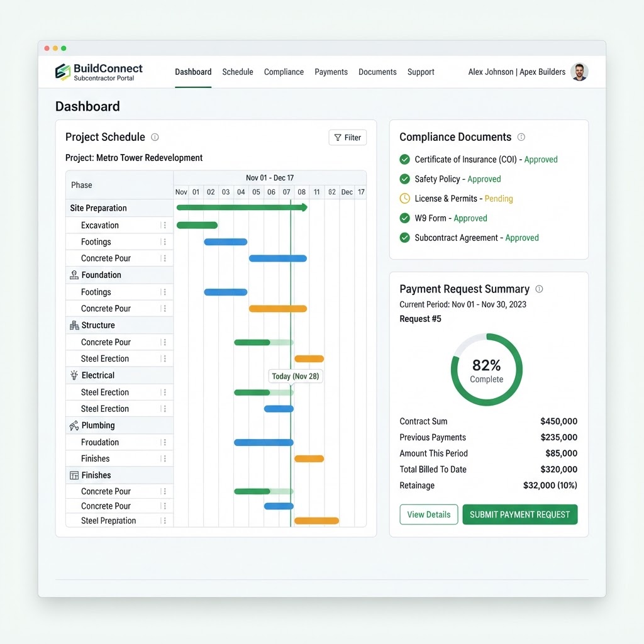Click the Dec column header in timeline

(347, 192)
